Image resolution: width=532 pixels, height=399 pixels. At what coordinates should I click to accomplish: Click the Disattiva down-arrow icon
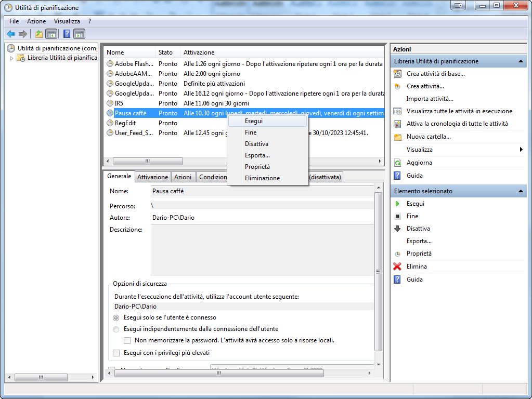[398, 229]
